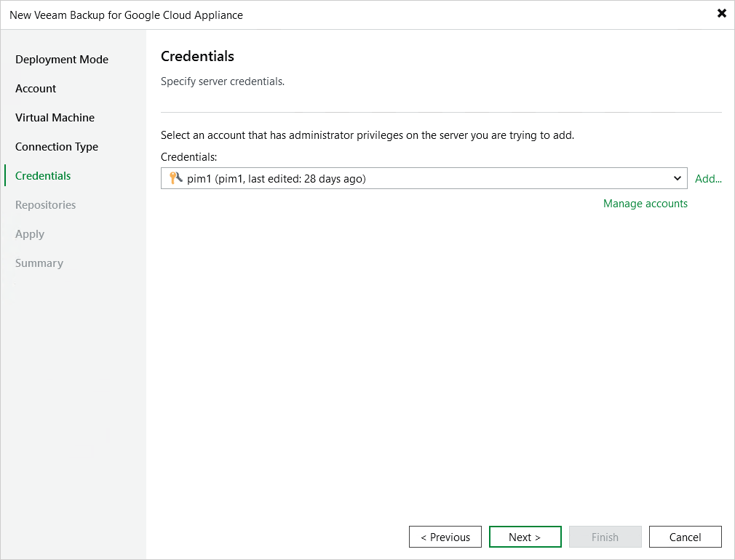Select the Credentials step in the sidebar
This screenshot has height=560, width=735.
43,176
